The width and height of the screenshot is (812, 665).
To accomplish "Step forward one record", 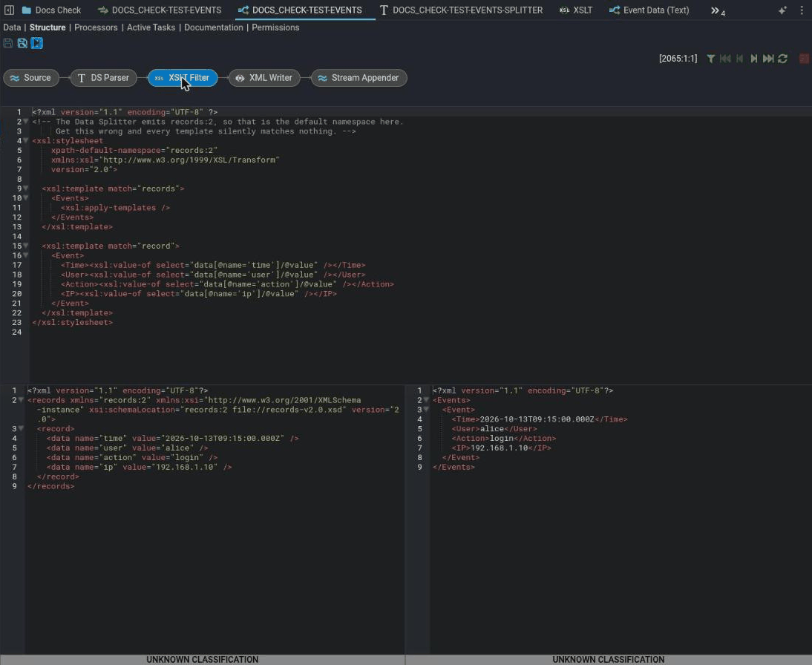I will [754, 59].
